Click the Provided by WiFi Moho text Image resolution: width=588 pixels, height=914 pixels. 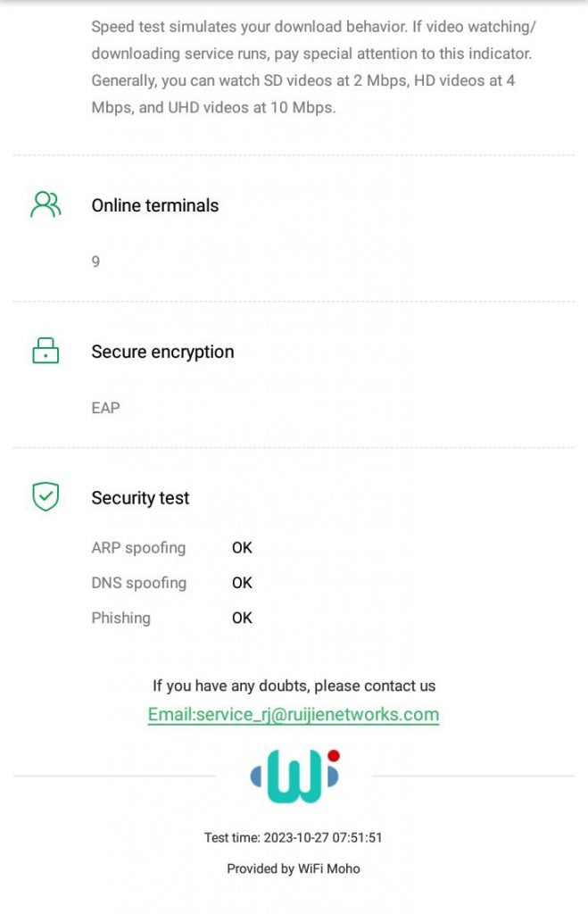click(x=294, y=868)
